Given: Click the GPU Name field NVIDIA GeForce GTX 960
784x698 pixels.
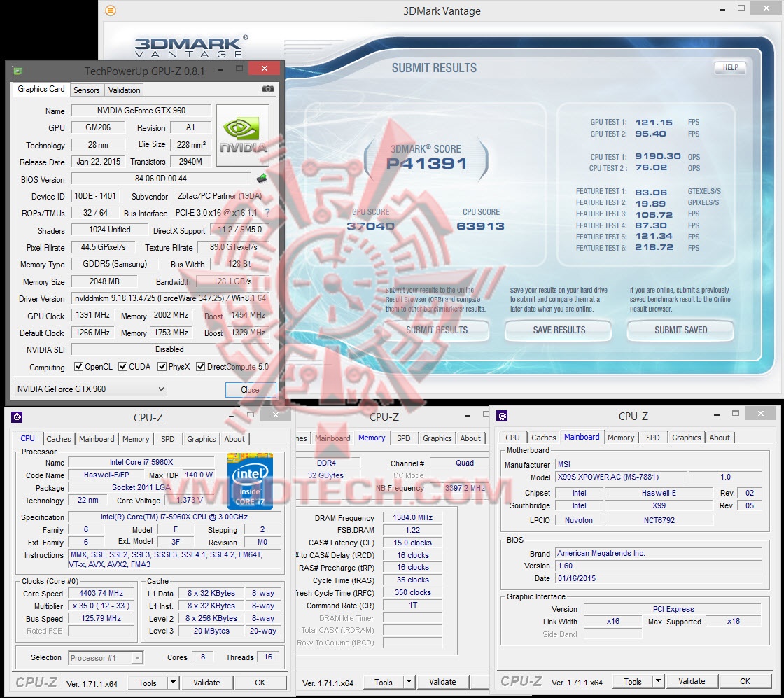Looking at the screenshot, I should tap(141, 111).
